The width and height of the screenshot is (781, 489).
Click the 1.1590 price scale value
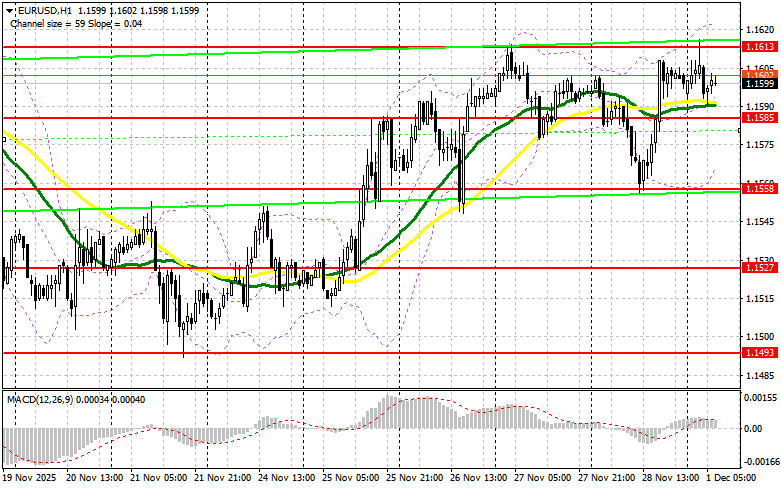[760, 107]
